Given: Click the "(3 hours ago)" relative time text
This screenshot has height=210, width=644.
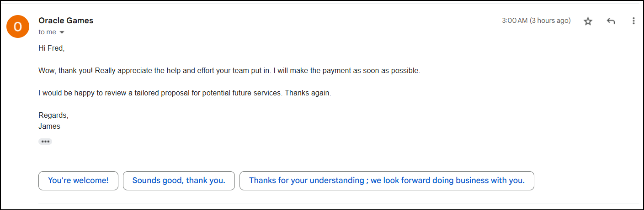Looking at the screenshot, I should 550,21.
